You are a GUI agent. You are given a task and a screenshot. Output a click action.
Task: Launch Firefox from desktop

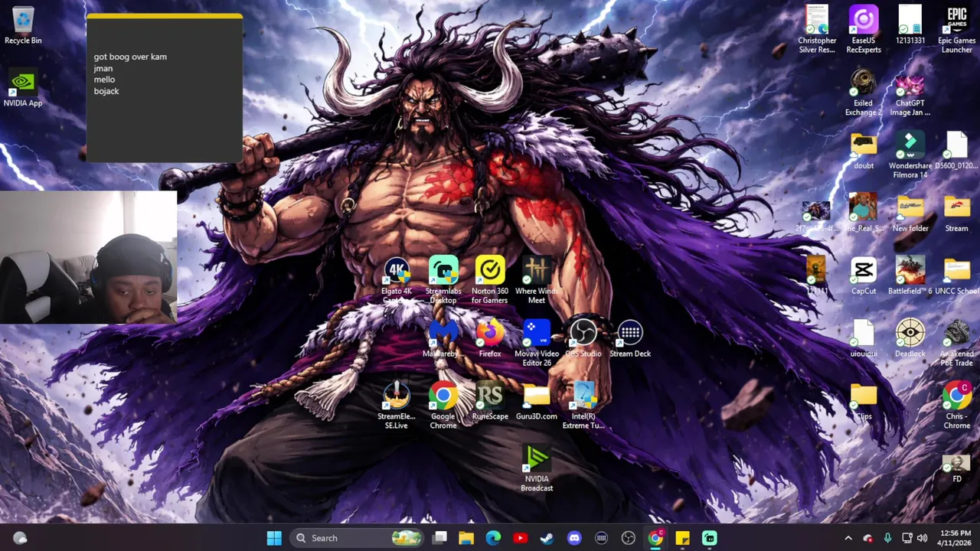[x=490, y=339]
